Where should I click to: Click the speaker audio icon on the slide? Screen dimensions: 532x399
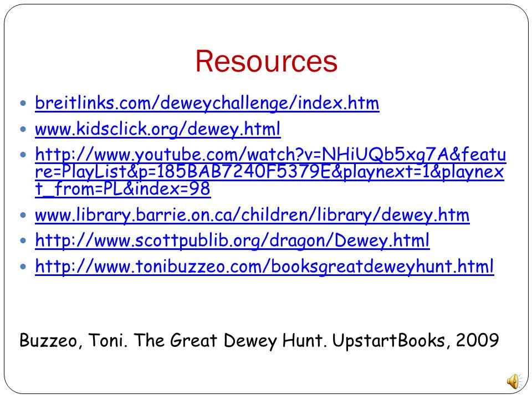pyautogui.click(x=515, y=381)
